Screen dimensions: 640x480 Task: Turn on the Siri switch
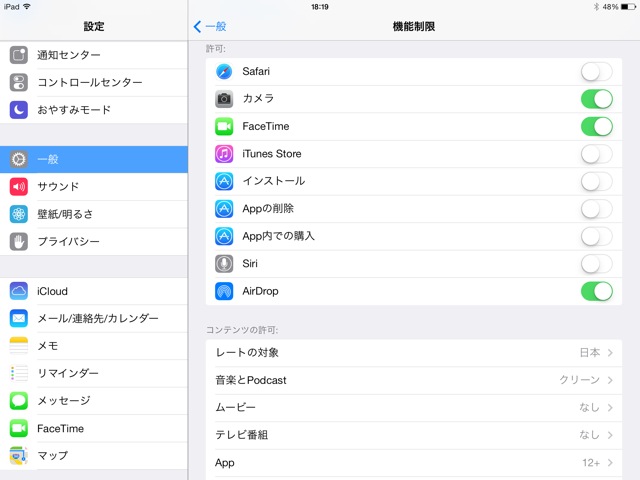tap(596, 264)
